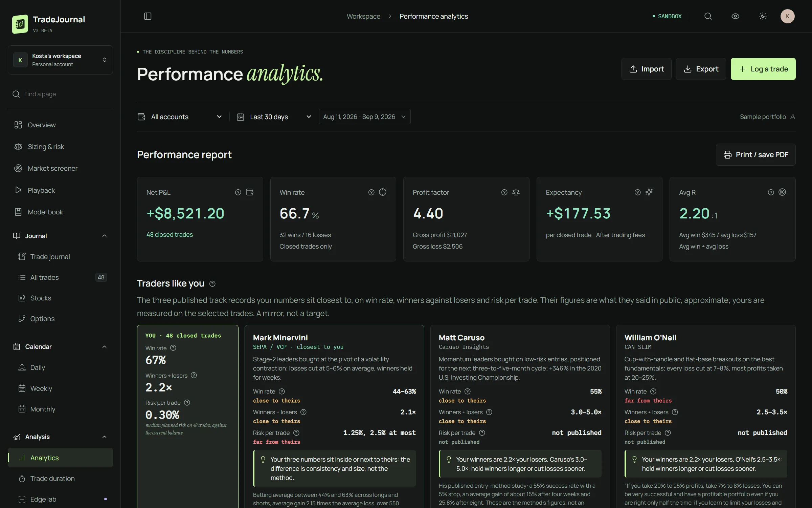Open the Model book page
Viewport: 812px width, 508px height.
tap(60, 212)
